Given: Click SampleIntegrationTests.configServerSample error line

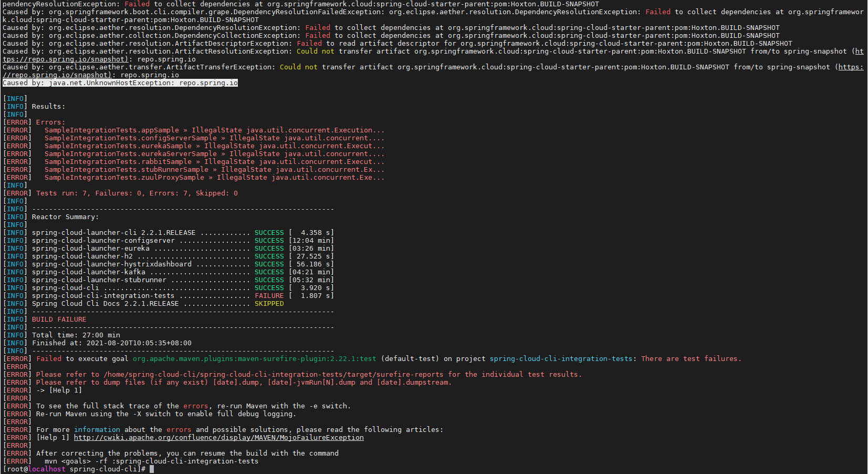Looking at the screenshot, I should click(214, 138).
